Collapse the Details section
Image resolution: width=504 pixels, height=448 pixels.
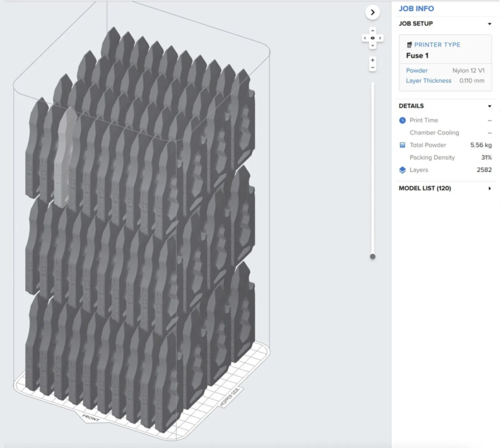pyautogui.click(x=490, y=107)
